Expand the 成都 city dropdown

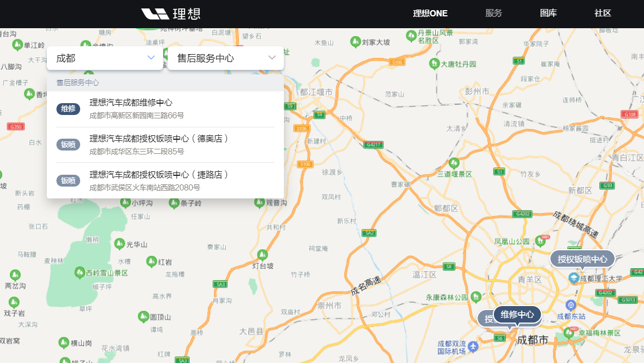point(105,58)
